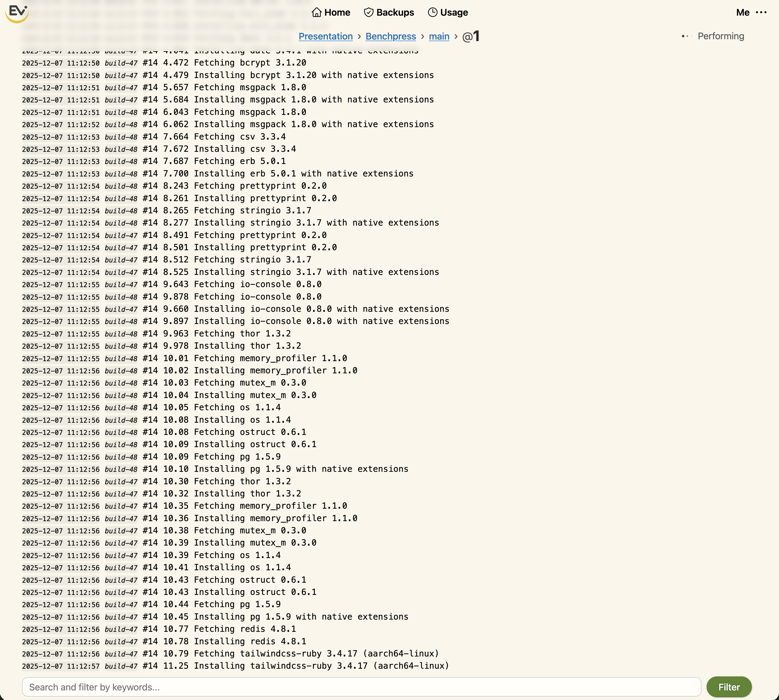Click the Performing progress indicator
The height and width of the screenshot is (700, 779).
(x=721, y=36)
